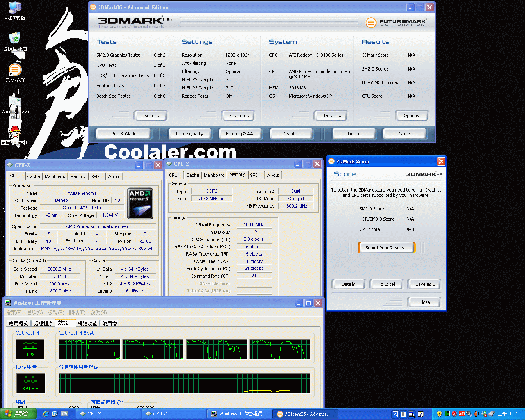This screenshot has height=420, width=525.
Task: Open Filtering & AA... tool
Action: (x=241, y=134)
